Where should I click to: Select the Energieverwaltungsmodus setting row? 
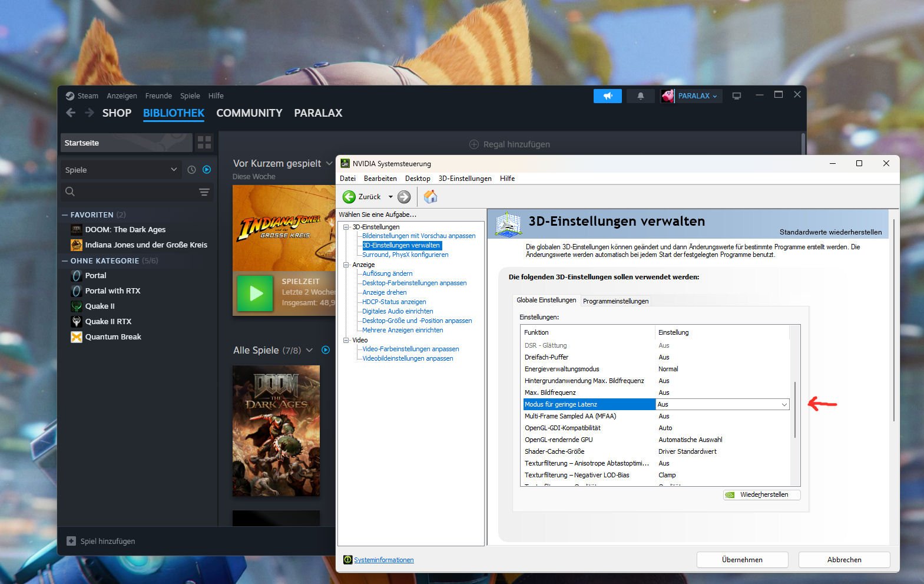657,369
